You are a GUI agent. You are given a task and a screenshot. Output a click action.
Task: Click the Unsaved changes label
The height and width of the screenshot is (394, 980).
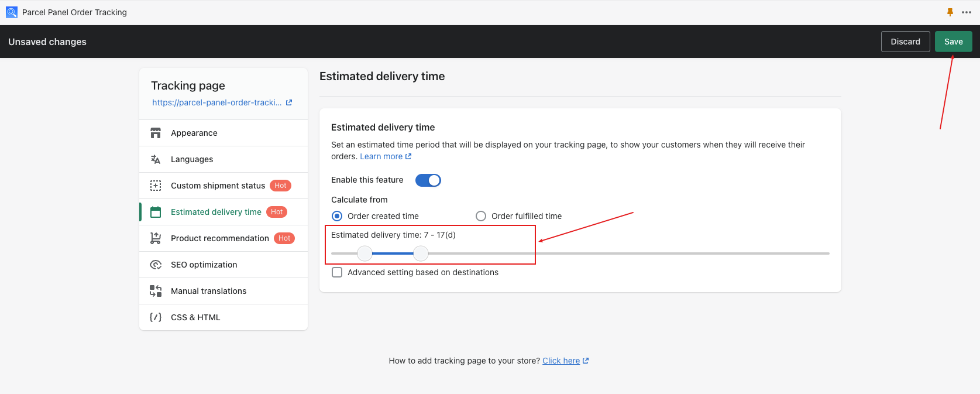(x=47, y=42)
